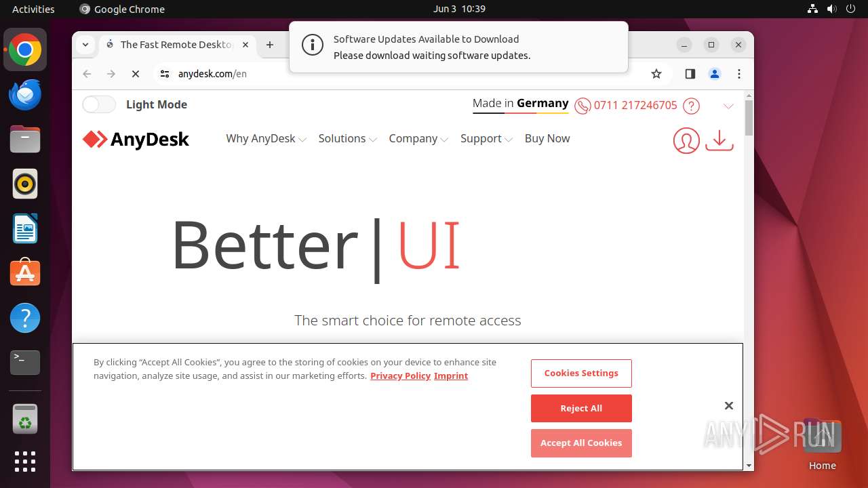Close the AnyDesk browser tab

pos(245,45)
